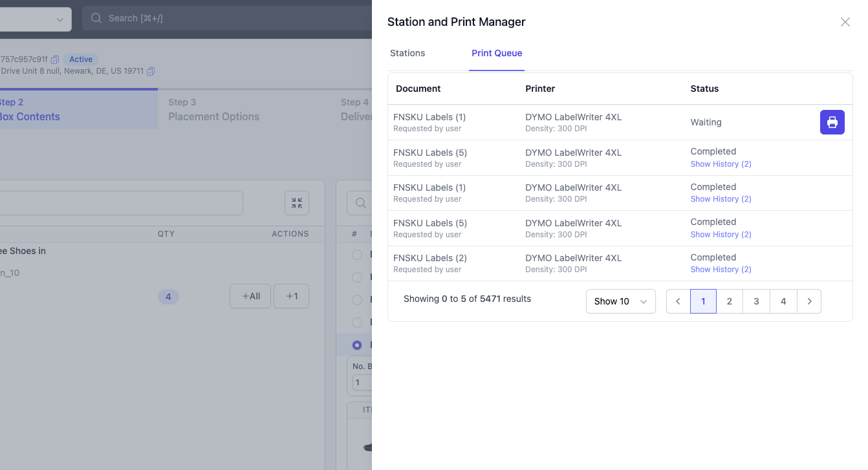The height and width of the screenshot is (470, 868).
Task: Click the FNSKU Labels (2) document name
Action: [x=430, y=258]
